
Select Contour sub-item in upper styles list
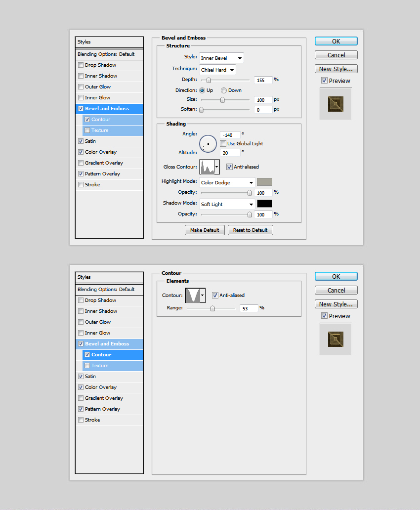pos(113,120)
